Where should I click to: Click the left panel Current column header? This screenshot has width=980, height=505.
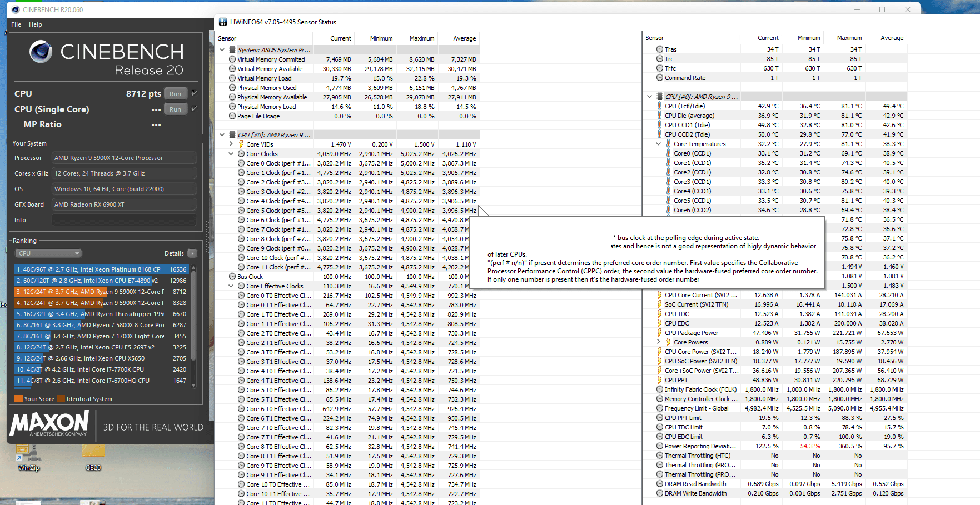pyautogui.click(x=341, y=38)
